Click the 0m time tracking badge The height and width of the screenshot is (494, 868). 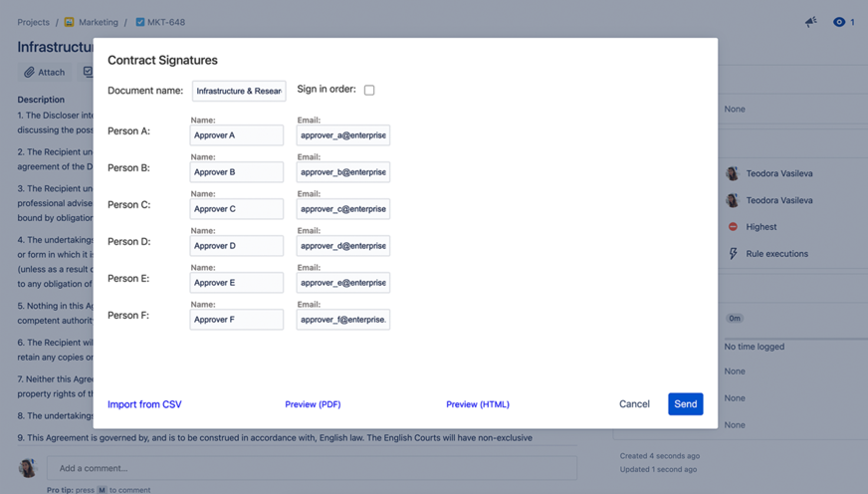click(735, 319)
